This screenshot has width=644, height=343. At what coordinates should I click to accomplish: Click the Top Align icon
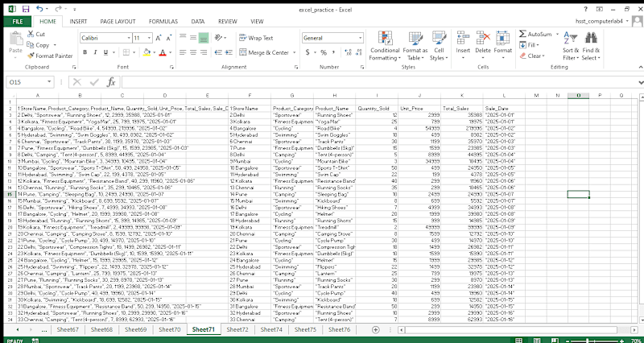[183, 38]
